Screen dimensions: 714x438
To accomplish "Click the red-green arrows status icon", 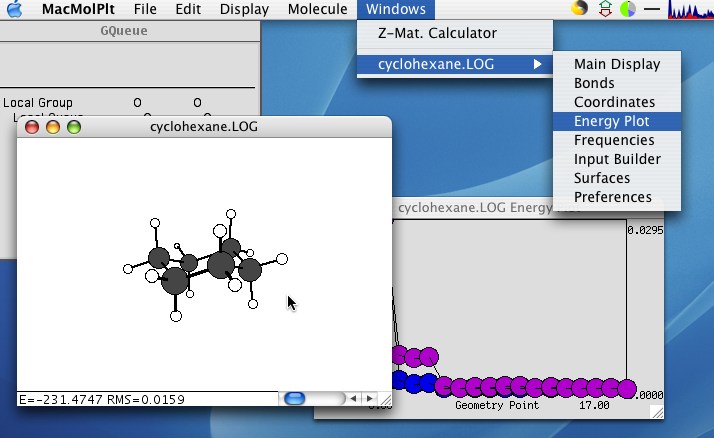I will pyautogui.click(x=605, y=10).
